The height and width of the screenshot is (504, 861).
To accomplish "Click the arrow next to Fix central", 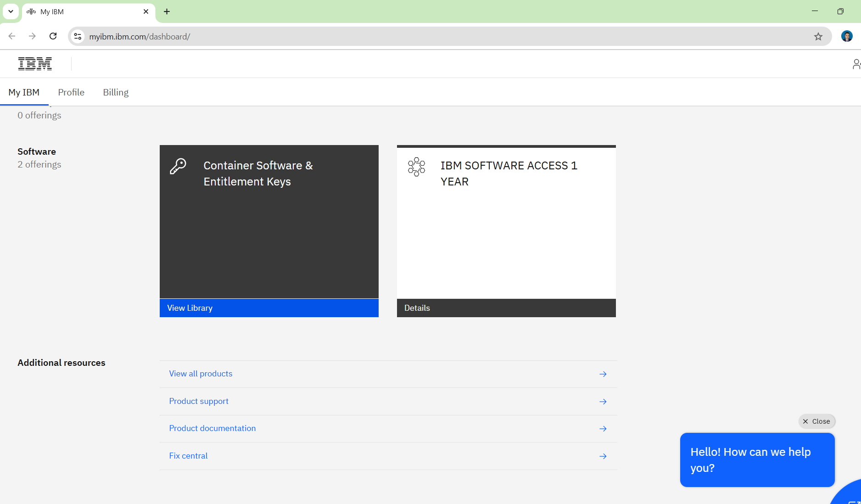I will click(x=603, y=456).
